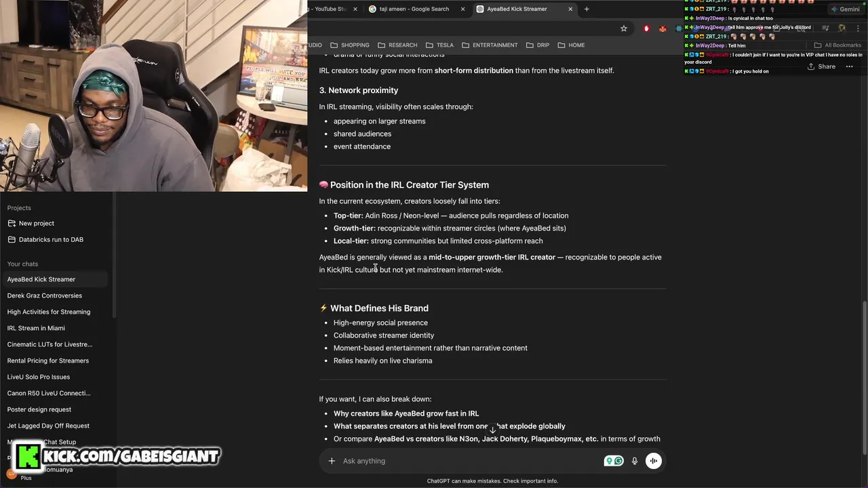868x488 pixels.
Task: Click the "Position in the IRL Creator Tier System" heading
Action: 403,185
